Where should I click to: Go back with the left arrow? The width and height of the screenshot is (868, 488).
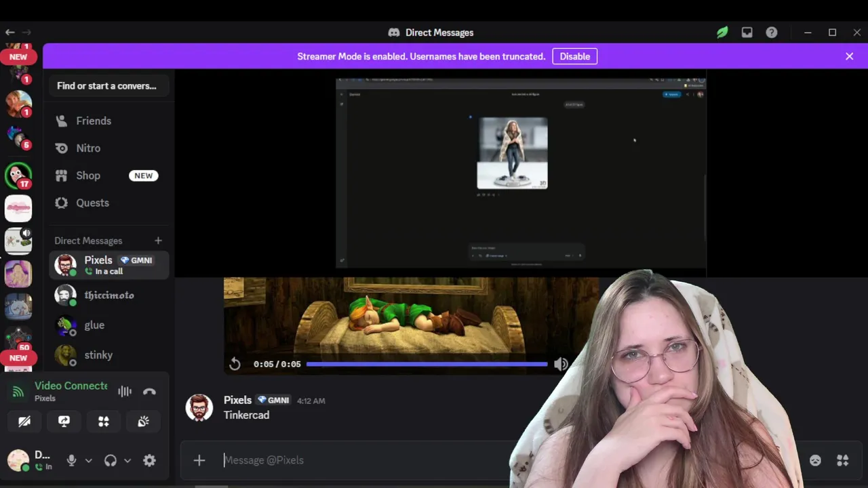9,32
